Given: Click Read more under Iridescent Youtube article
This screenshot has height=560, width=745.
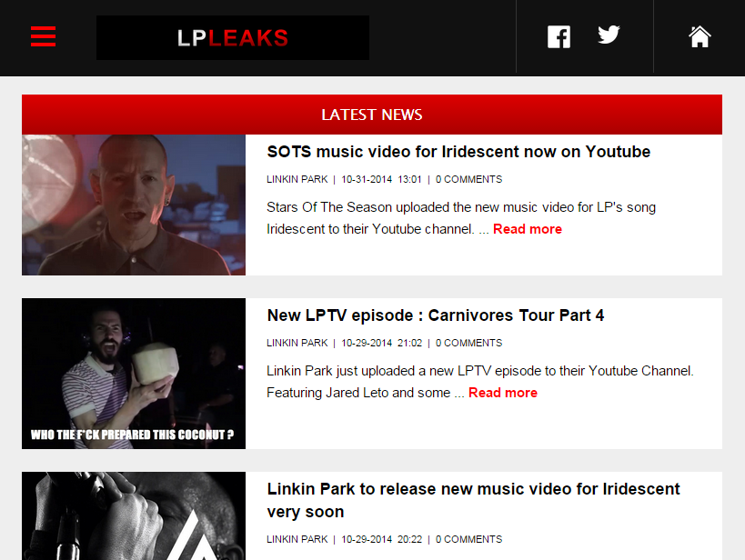Looking at the screenshot, I should click(x=528, y=229).
